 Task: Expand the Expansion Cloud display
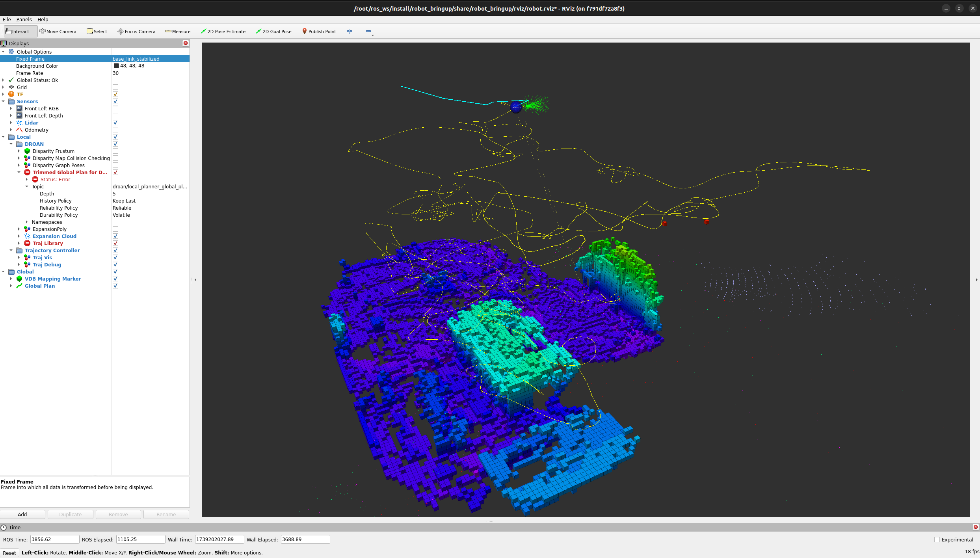click(x=19, y=236)
